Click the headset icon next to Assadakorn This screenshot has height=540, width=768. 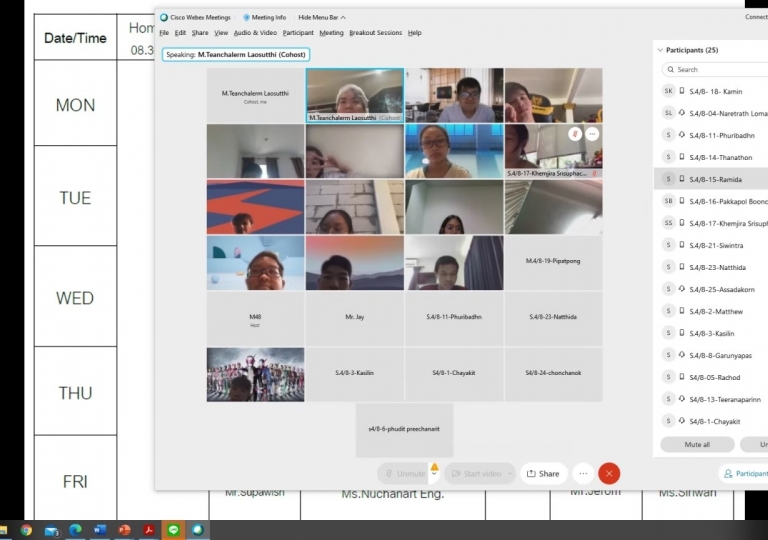tap(681, 289)
